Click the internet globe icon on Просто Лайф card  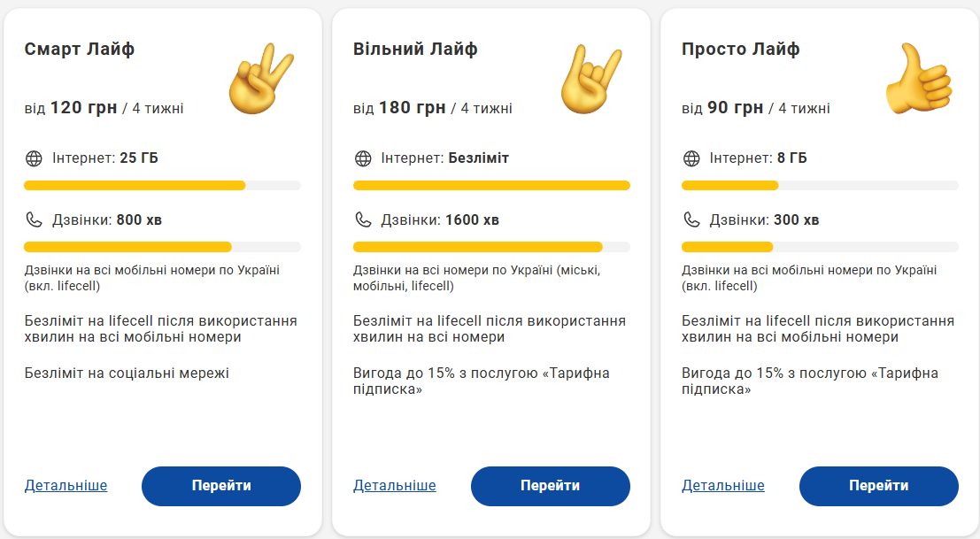pyautogui.click(x=690, y=159)
